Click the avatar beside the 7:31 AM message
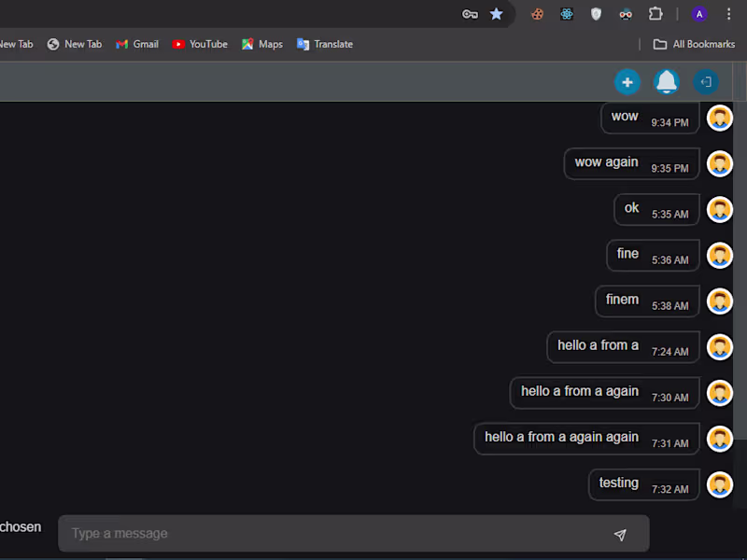Image resolution: width=747 pixels, height=560 pixels. click(x=719, y=439)
